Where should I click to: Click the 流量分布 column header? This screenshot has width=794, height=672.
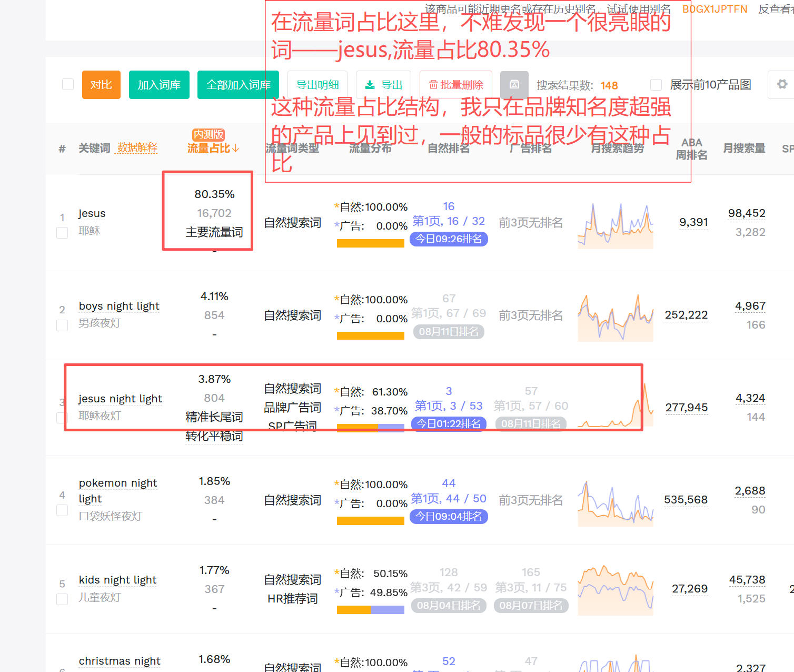coord(370,149)
